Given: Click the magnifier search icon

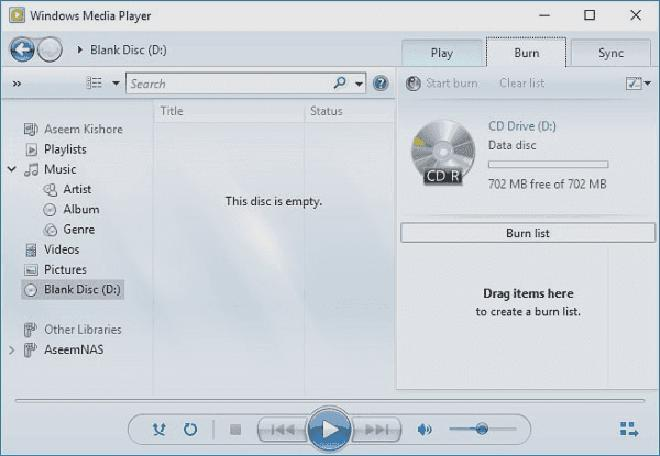Looking at the screenshot, I should click(x=339, y=83).
